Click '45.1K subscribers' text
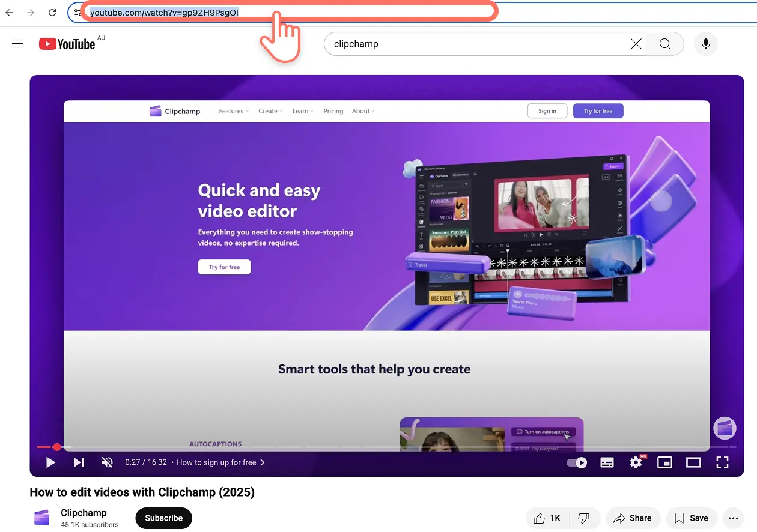757x532 pixels. coord(90,525)
